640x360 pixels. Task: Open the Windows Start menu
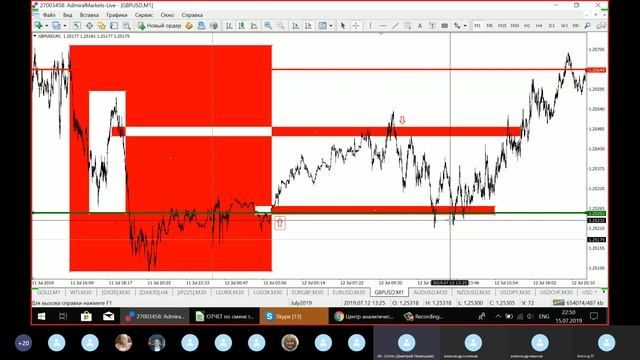click(41, 316)
